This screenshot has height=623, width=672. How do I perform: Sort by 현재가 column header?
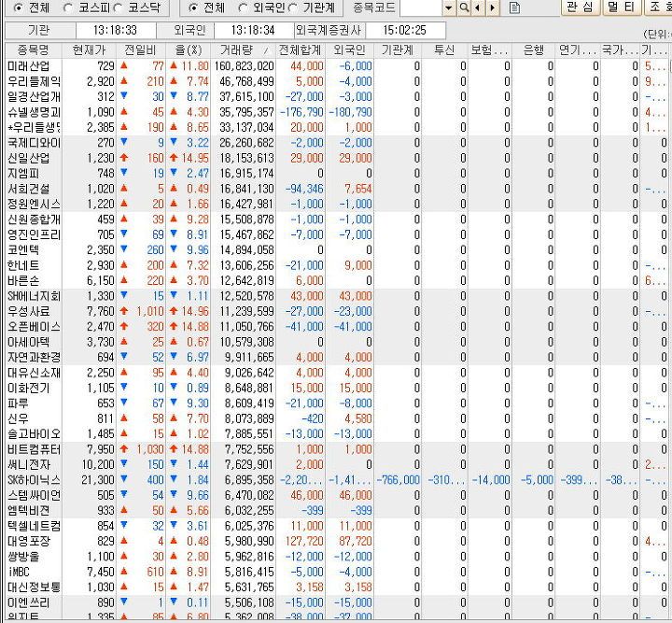90,50
